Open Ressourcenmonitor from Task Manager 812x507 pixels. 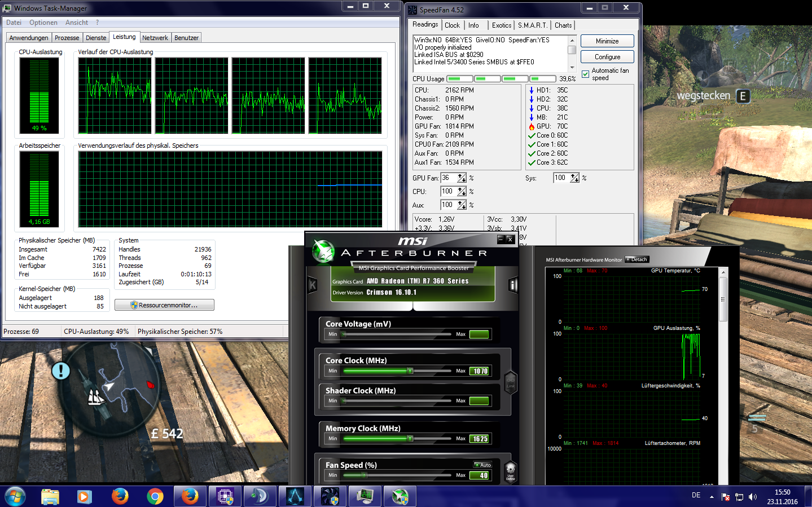164,305
